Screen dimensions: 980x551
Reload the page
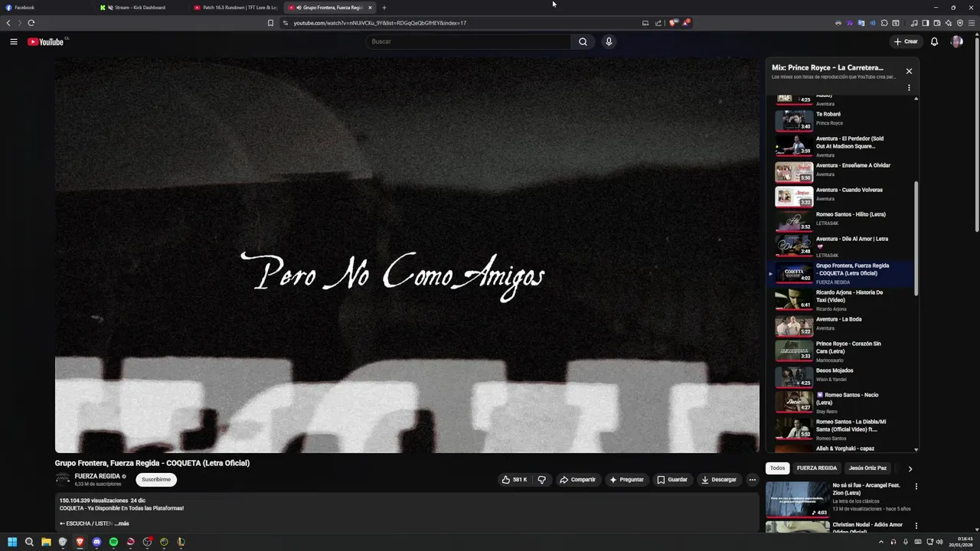click(31, 23)
